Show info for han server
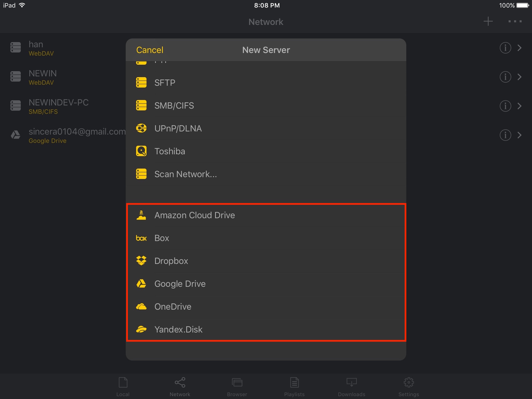532x399 pixels. coord(505,48)
